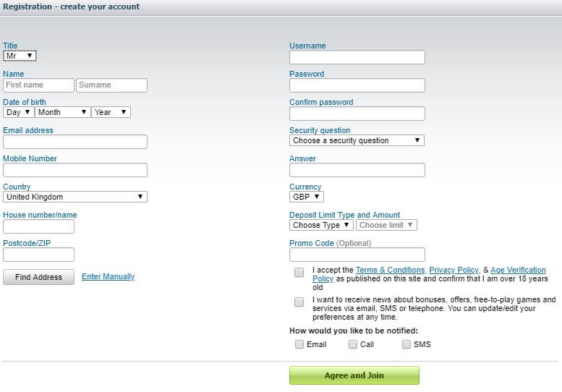This screenshot has height=392, width=562.
Task: Select the SMS notification checkbox
Action: coord(406,344)
